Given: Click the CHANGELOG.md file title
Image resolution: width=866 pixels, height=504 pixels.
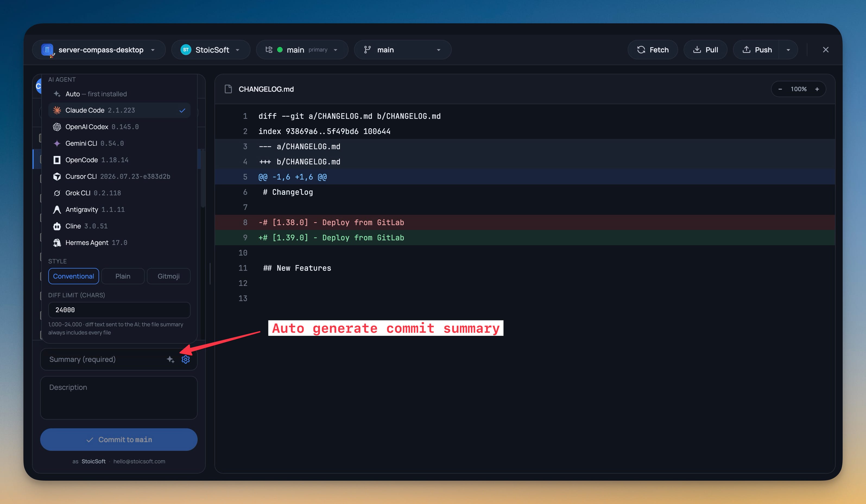Looking at the screenshot, I should coord(266,89).
